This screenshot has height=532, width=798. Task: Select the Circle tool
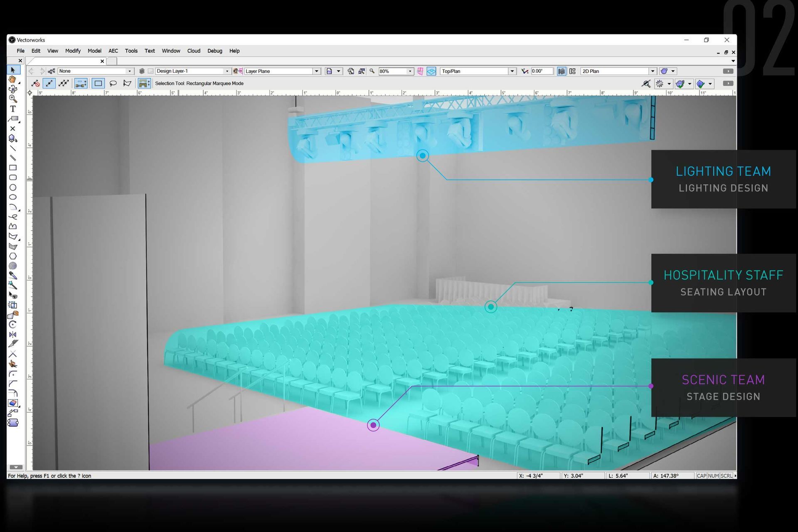[x=12, y=187]
